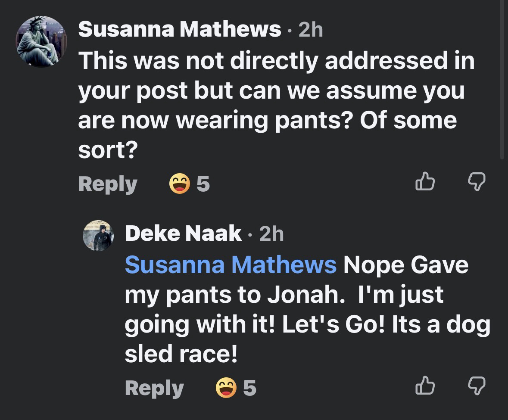Click the 2h timestamp on Susanna's comment
Screen dimensions: 508x420
point(310,30)
